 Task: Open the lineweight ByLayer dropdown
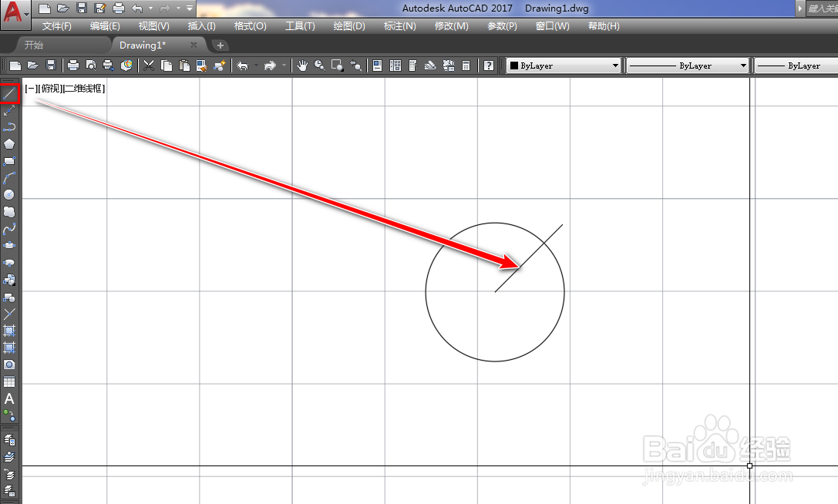pos(796,66)
